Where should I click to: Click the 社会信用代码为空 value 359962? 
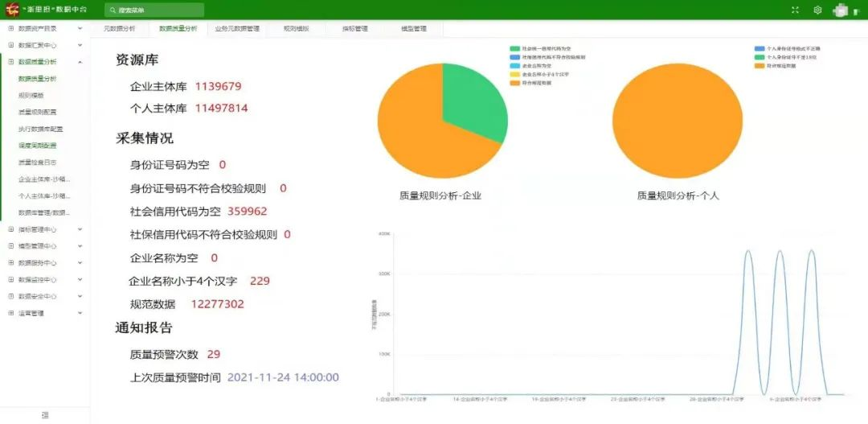coord(248,211)
